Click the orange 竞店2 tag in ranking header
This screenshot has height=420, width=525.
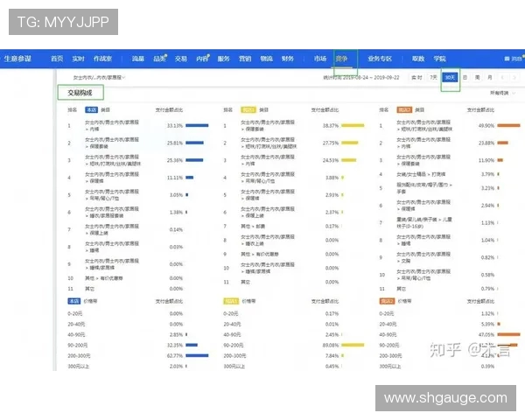[404, 110]
